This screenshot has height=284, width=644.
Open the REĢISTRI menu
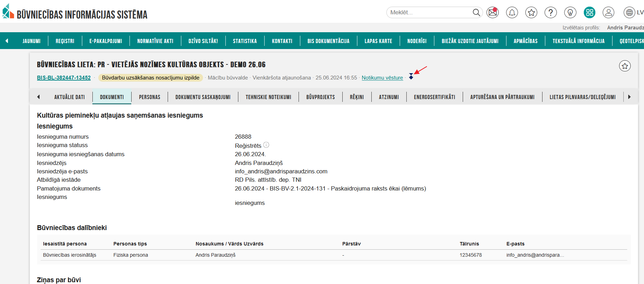(x=65, y=41)
